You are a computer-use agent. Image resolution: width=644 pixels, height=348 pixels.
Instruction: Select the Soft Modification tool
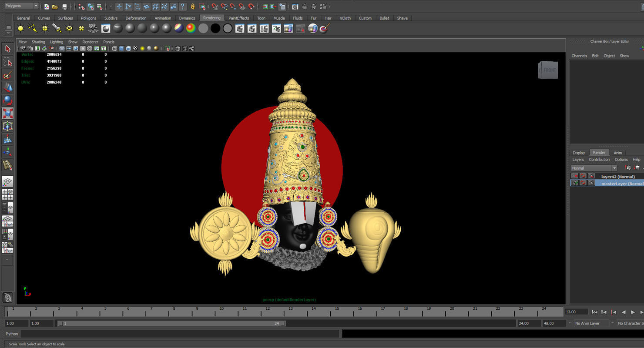tap(7, 139)
